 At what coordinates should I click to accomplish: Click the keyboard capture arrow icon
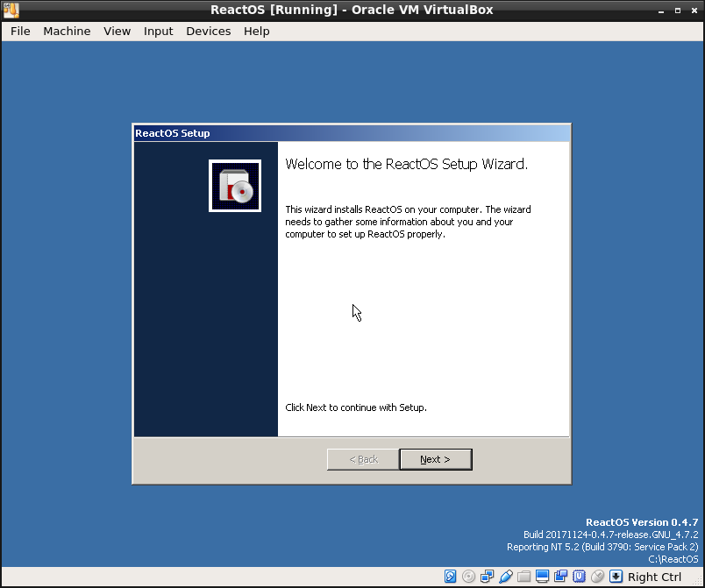616,577
